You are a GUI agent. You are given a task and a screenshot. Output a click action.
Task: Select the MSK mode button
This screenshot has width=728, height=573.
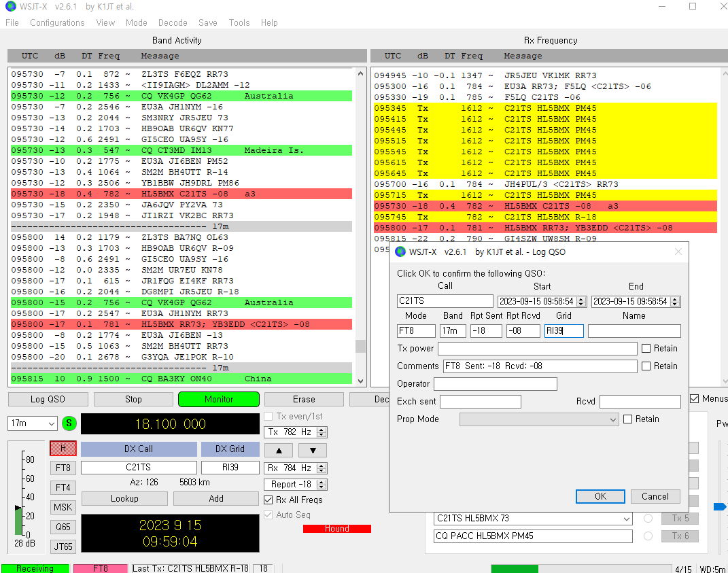click(63, 507)
